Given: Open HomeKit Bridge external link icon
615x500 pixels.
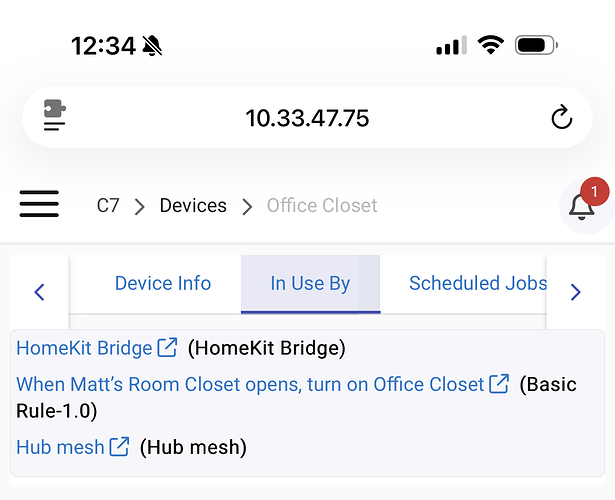Looking at the screenshot, I should click(167, 347).
